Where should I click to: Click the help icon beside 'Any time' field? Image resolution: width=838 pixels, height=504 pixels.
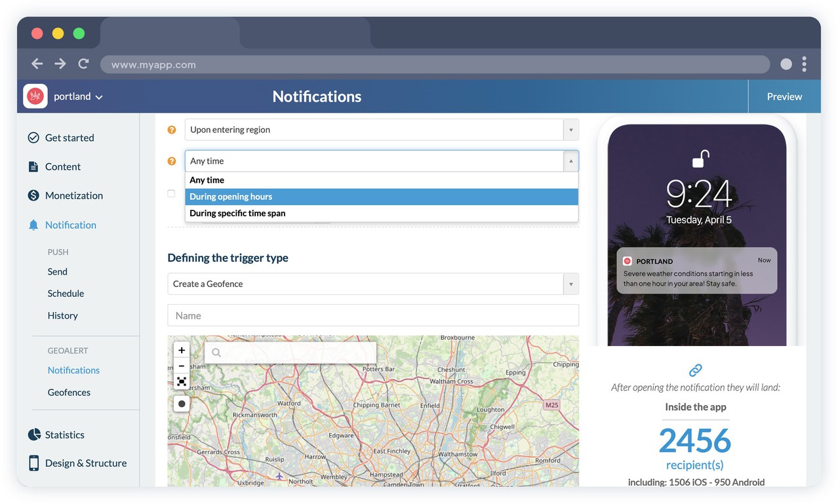click(172, 161)
